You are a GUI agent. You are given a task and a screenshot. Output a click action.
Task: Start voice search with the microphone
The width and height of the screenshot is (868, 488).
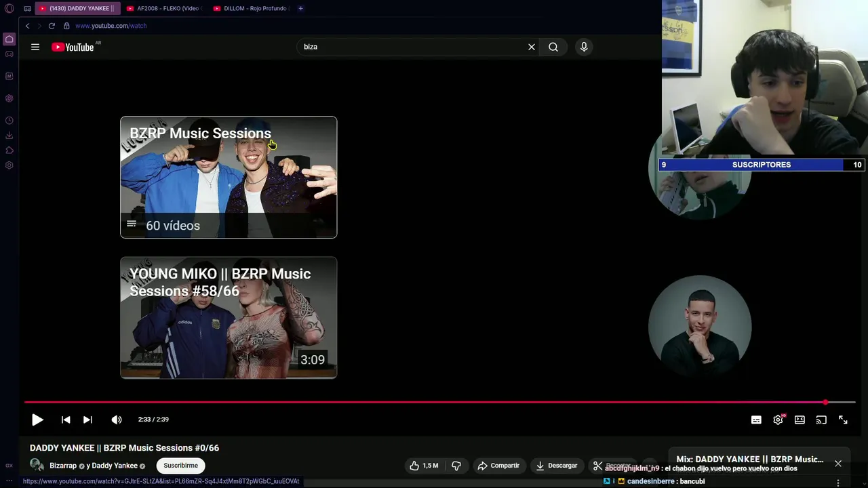584,47
